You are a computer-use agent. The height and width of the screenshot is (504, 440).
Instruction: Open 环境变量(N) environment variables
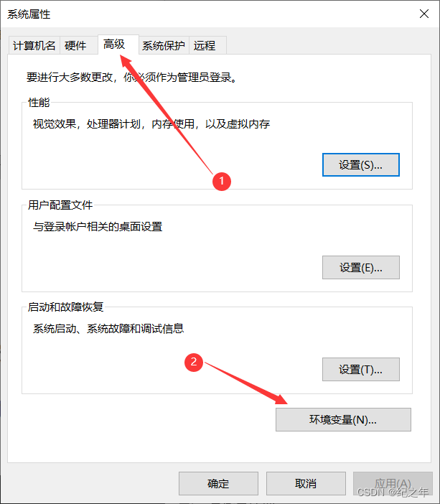pyautogui.click(x=343, y=419)
